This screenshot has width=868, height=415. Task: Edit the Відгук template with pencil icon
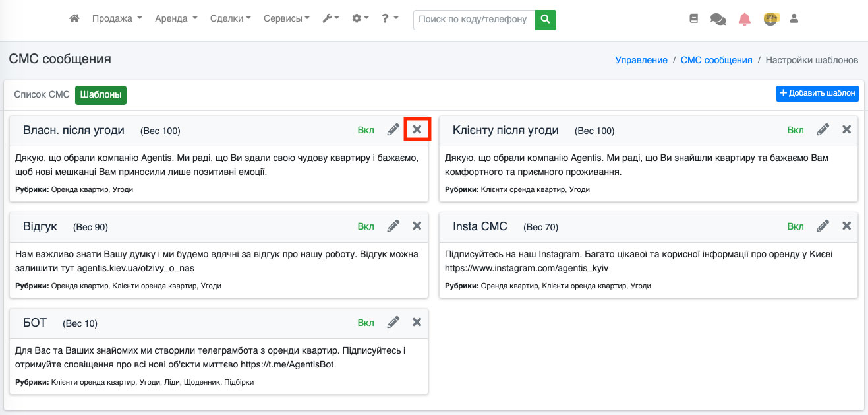click(393, 226)
